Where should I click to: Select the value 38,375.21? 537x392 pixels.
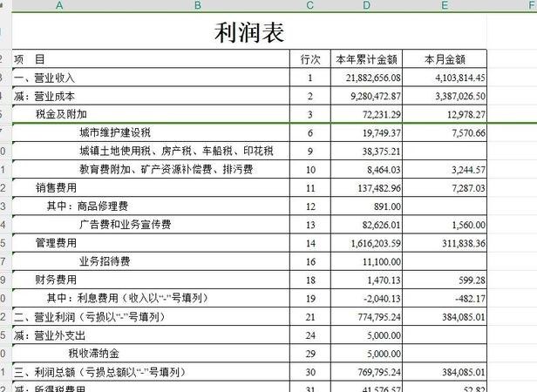[x=382, y=152]
